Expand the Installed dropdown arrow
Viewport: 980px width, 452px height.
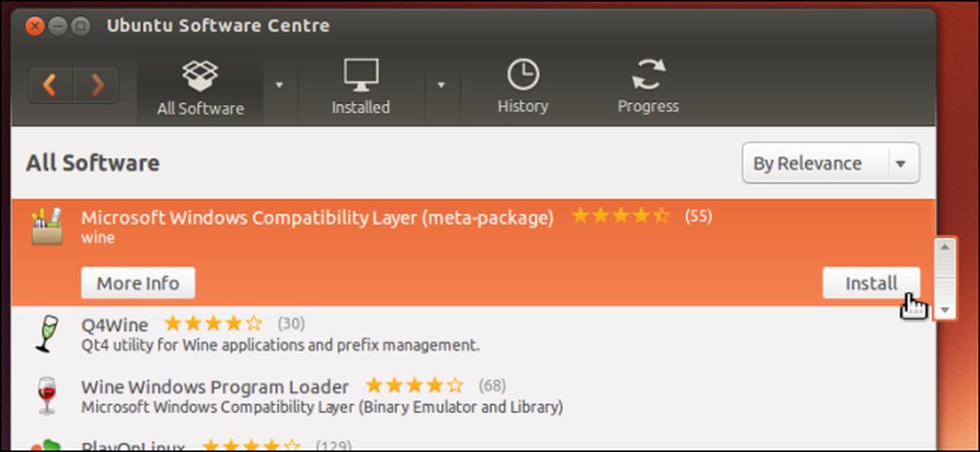[441, 84]
